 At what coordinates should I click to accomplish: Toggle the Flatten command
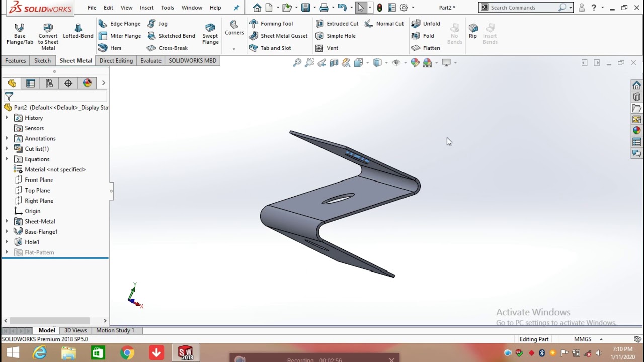pos(426,48)
